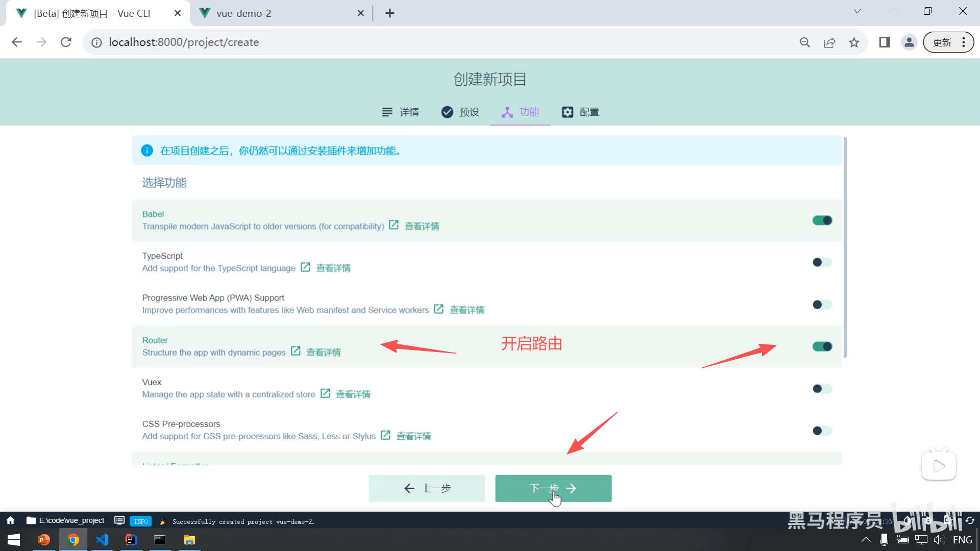Expand hidden system tray icons arrow
This screenshot has width=980, height=551.
[866, 540]
